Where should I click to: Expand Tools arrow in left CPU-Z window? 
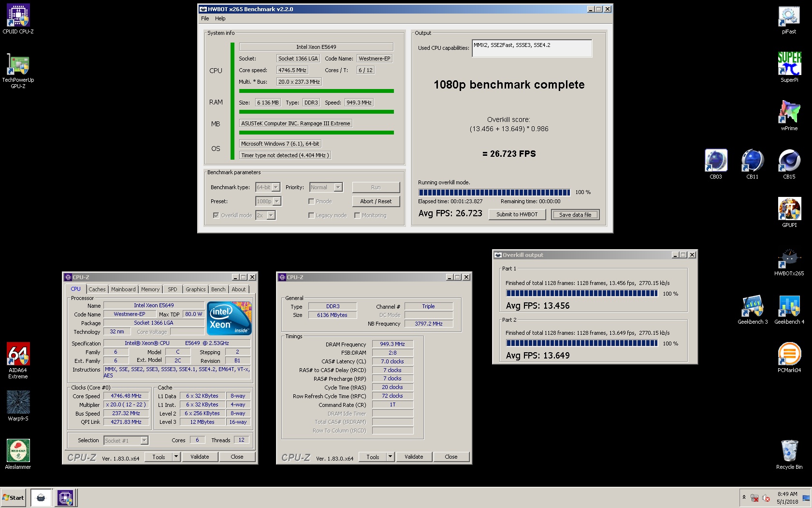176,457
